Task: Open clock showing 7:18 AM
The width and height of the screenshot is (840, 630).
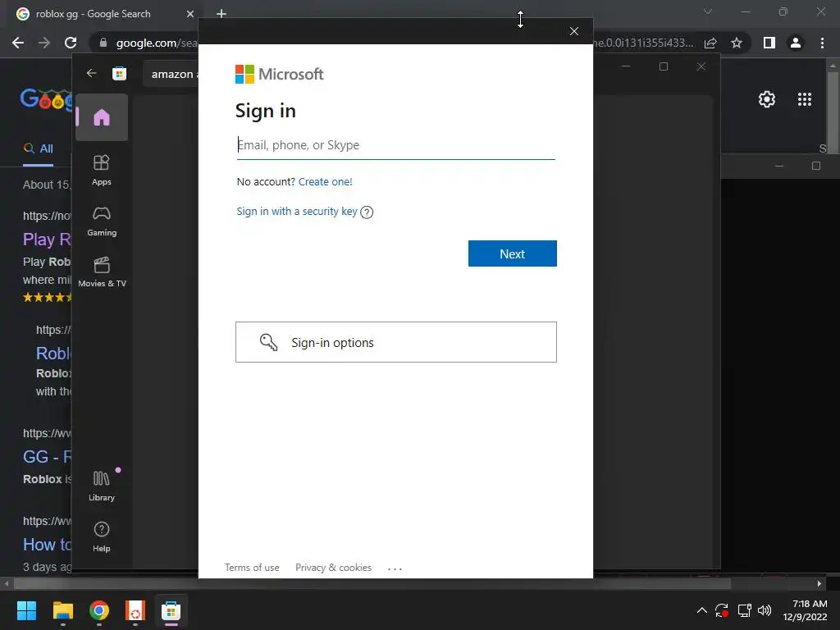Action: coord(805,610)
